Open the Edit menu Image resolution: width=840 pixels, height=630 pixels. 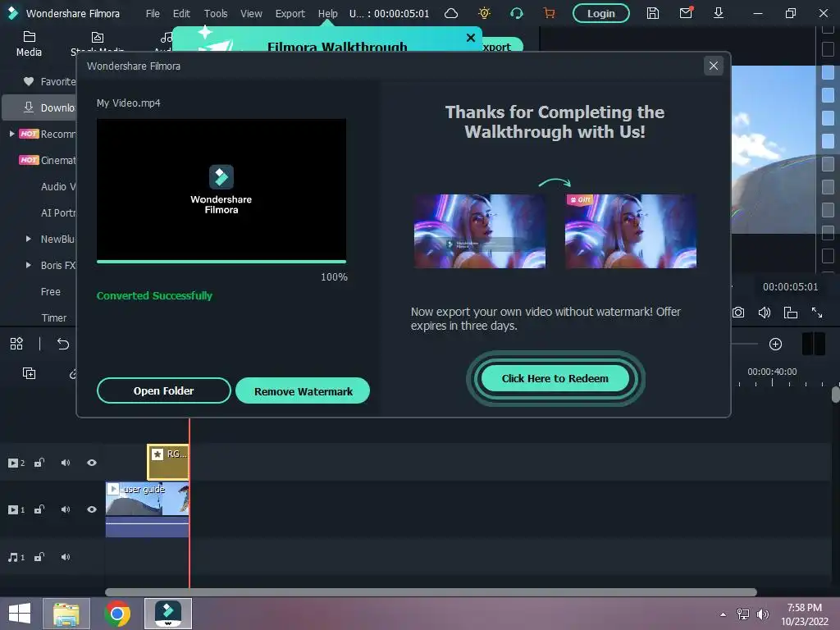[x=181, y=13]
